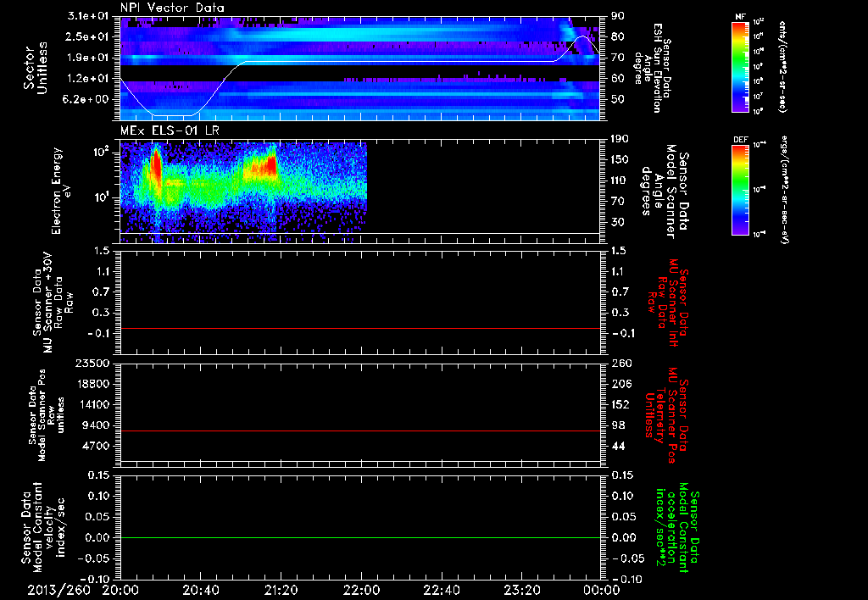The width and height of the screenshot is (868, 600).
Task: Click the 20:40 time tick label
Action: pyautogui.click(x=201, y=590)
